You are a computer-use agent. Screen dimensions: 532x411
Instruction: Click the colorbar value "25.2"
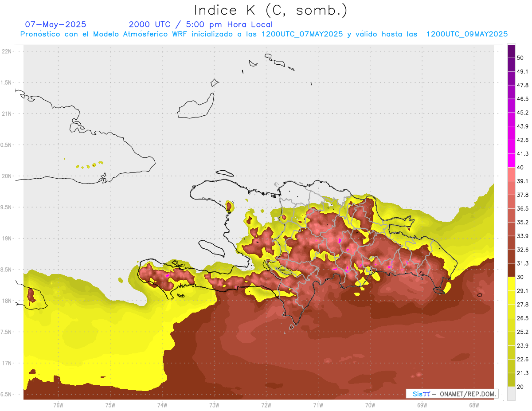tap(523, 332)
